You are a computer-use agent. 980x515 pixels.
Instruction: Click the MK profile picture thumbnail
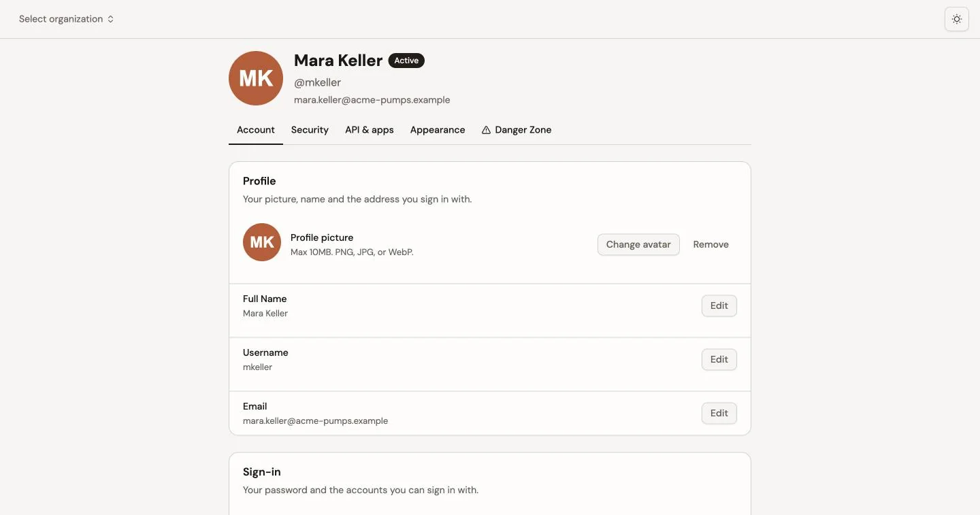click(262, 242)
